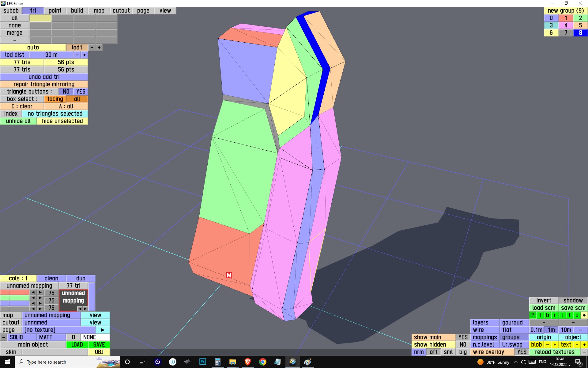Click the 't' top view button
The width and height of the screenshot is (588, 368).
click(x=569, y=315)
